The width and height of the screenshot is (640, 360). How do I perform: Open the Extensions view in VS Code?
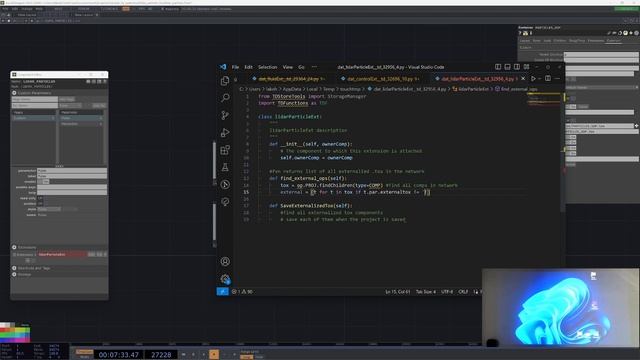point(225,150)
